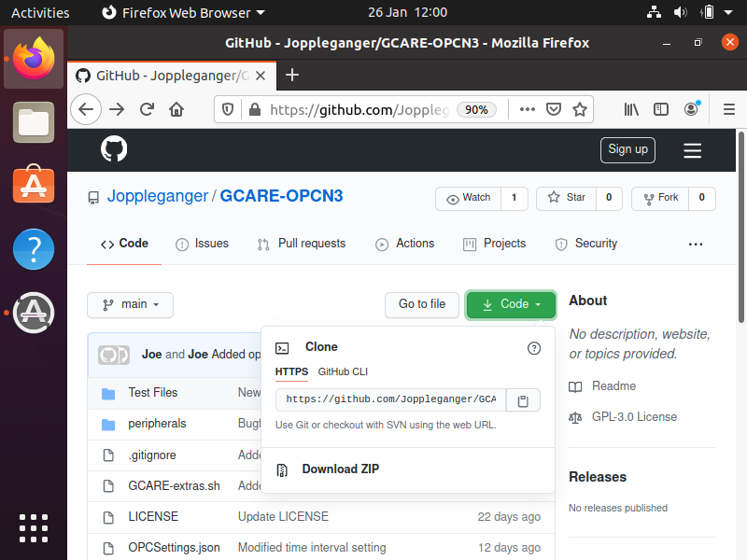Save page to Pocket
The width and height of the screenshot is (747, 560).
[554, 109]
